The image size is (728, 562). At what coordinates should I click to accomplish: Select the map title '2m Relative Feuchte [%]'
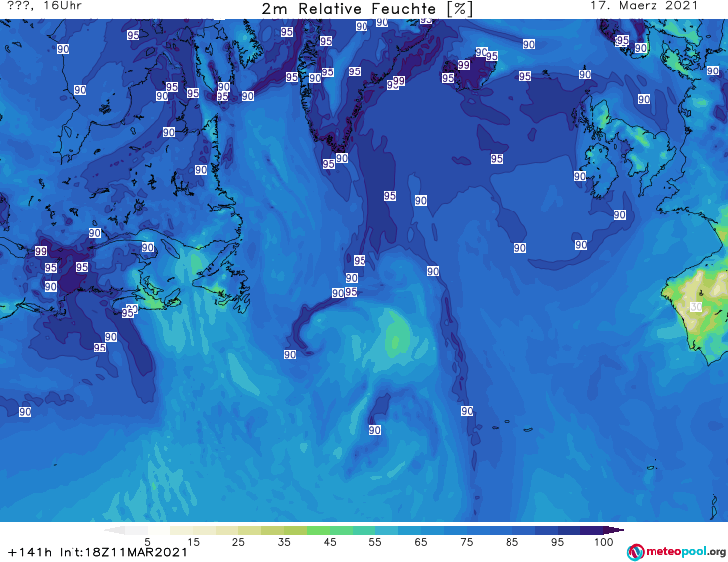pyautogui.click(x=366, y=9)
